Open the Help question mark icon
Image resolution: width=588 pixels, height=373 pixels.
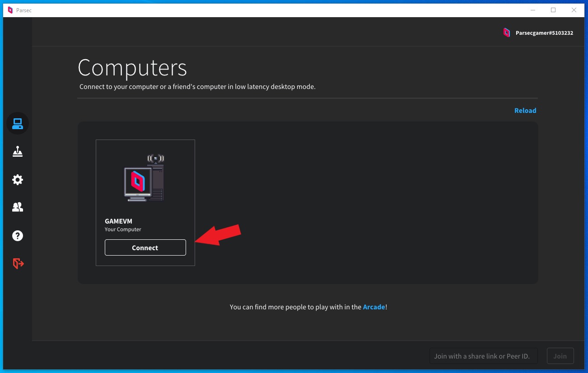(18, 236)
